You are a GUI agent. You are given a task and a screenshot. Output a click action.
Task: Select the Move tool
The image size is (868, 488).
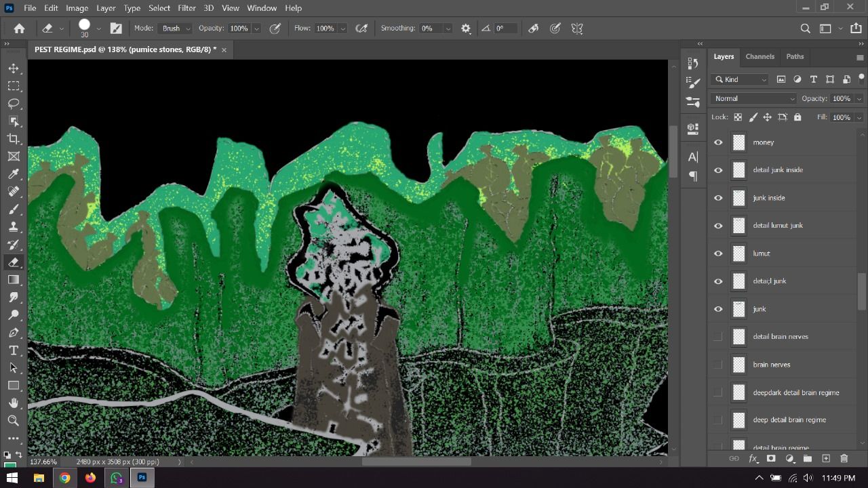click(14, 68)
